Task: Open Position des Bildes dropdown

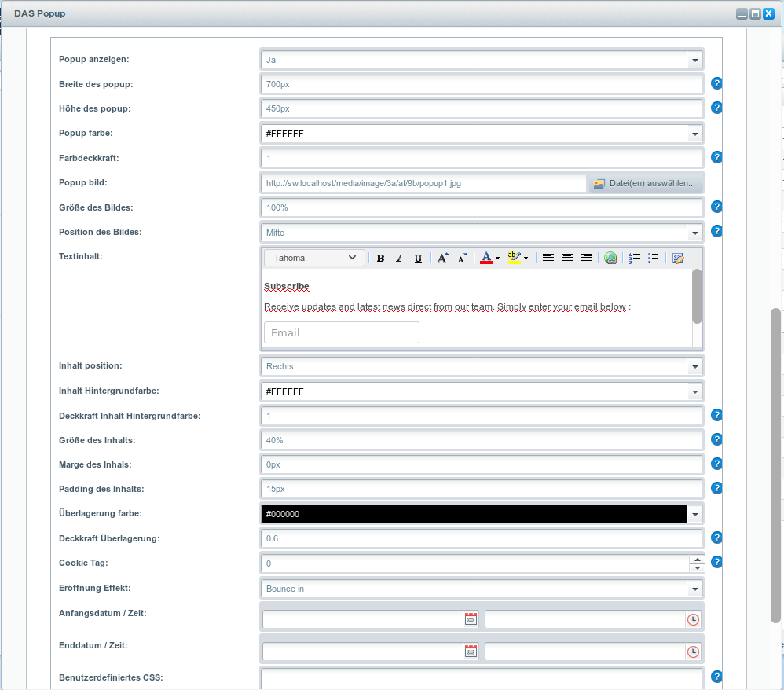Action: (x=694, y=233)
